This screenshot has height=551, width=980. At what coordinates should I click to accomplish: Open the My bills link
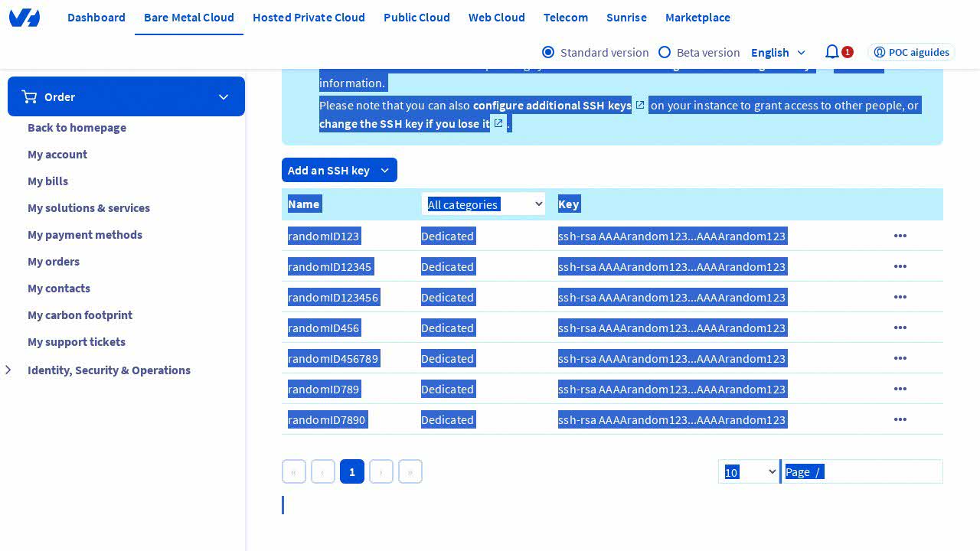(47, 181)
